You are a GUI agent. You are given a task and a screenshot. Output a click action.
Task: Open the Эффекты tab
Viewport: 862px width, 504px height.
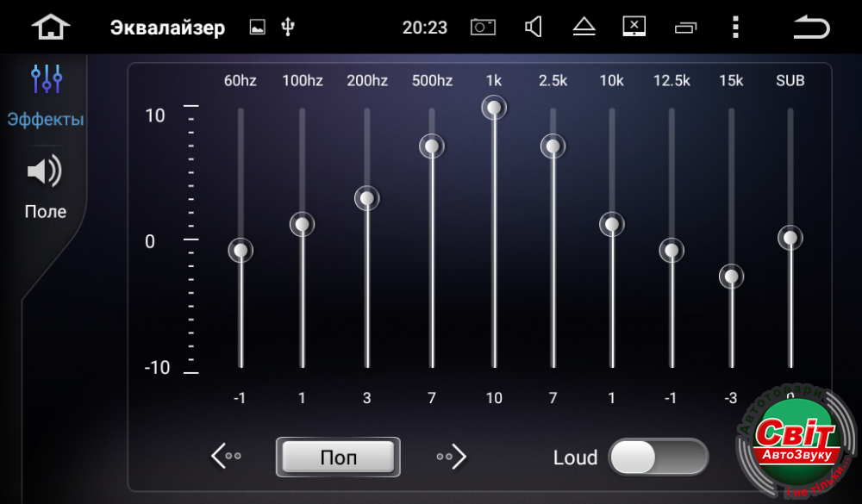pos(46,96)
